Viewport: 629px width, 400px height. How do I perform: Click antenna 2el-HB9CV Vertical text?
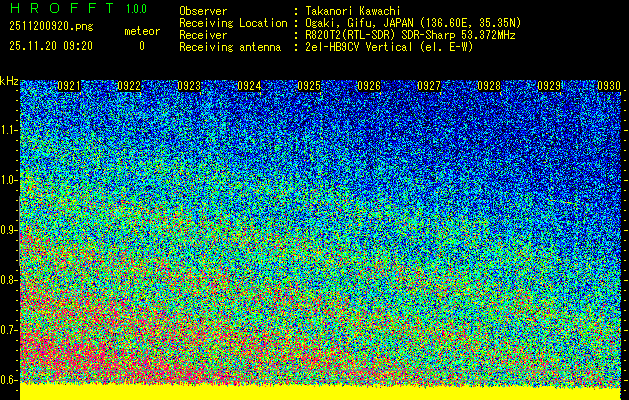click(389, 47)
